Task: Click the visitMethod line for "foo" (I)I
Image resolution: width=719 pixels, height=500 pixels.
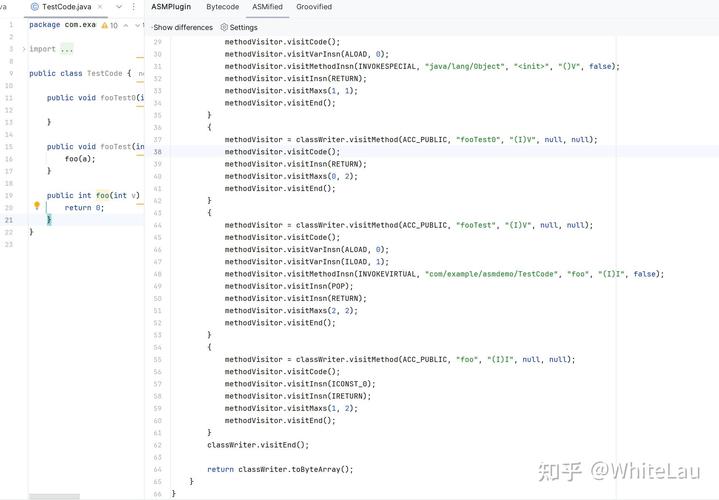Action: click(399, 360)
